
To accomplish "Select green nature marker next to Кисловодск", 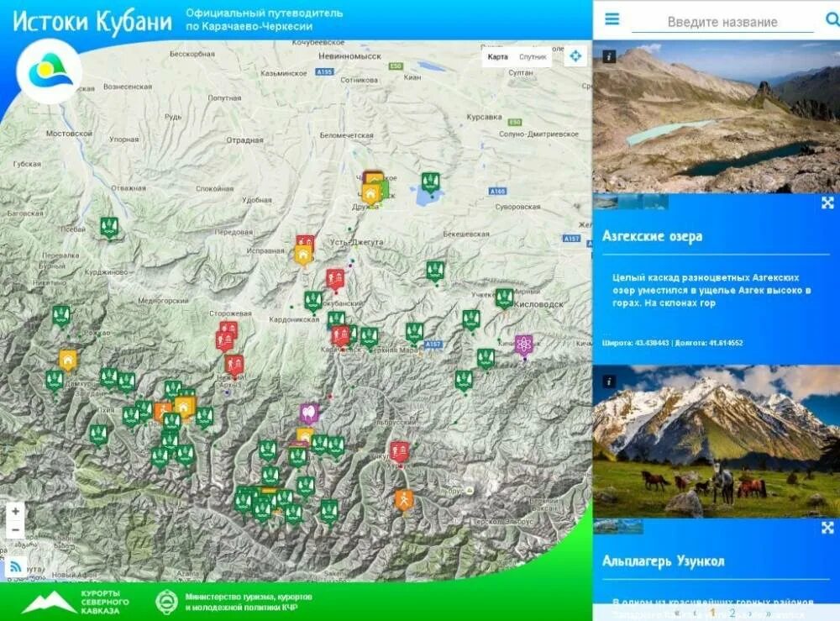I will (x=504, y=299).
